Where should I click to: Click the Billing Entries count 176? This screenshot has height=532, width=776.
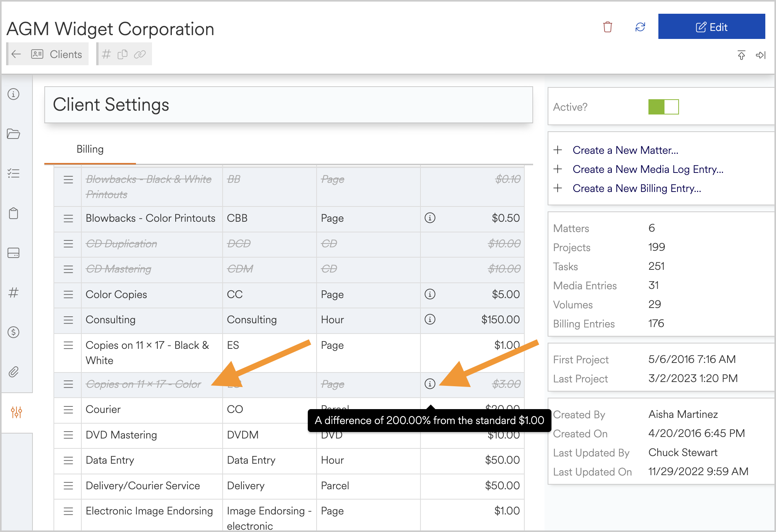click(x=656, y=323)
